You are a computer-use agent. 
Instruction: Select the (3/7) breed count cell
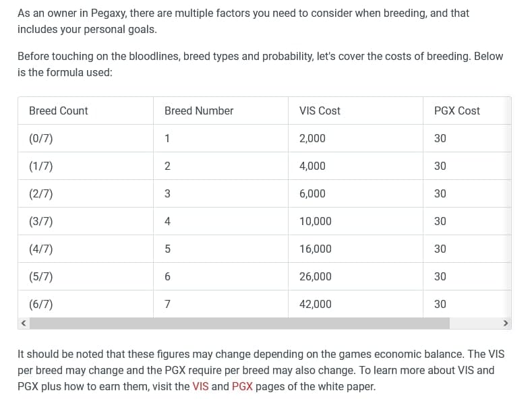86,221
